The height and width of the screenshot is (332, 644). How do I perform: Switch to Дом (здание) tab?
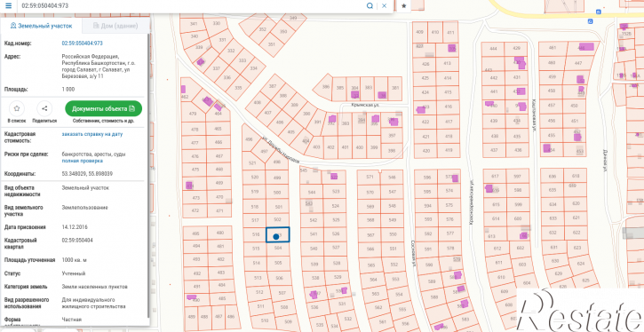pos(115,26)
